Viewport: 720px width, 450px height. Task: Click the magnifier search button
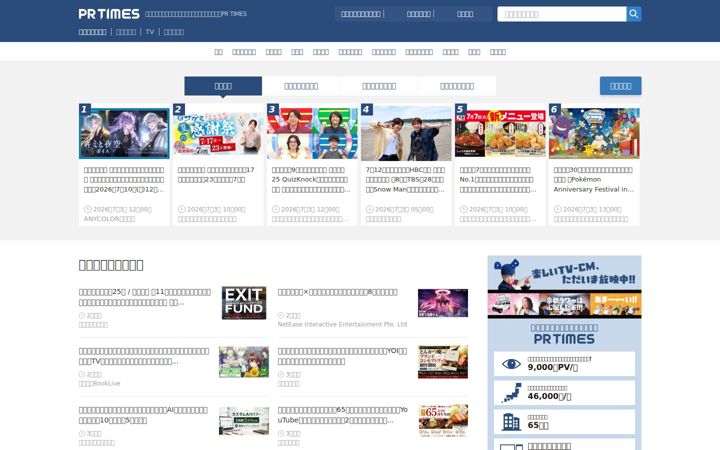634,14
